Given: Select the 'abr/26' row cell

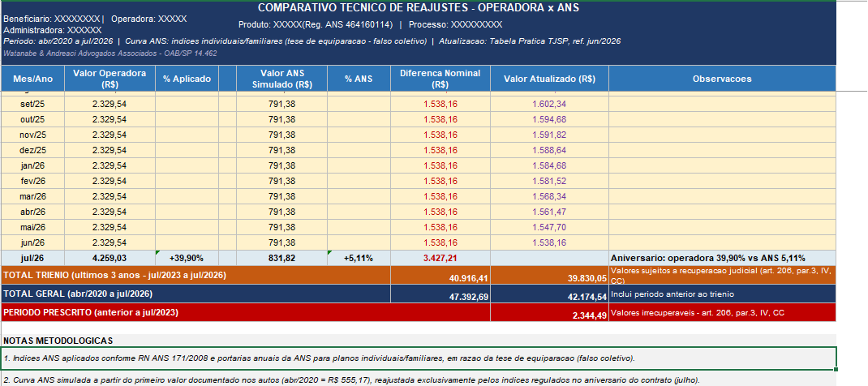Looking at the screenshot, I should 32,212.
